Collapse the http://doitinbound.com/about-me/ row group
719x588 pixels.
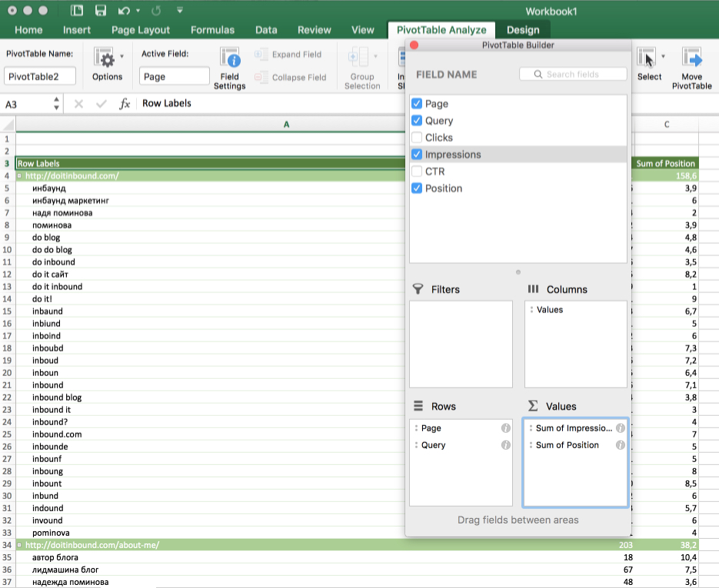point(19,545)
